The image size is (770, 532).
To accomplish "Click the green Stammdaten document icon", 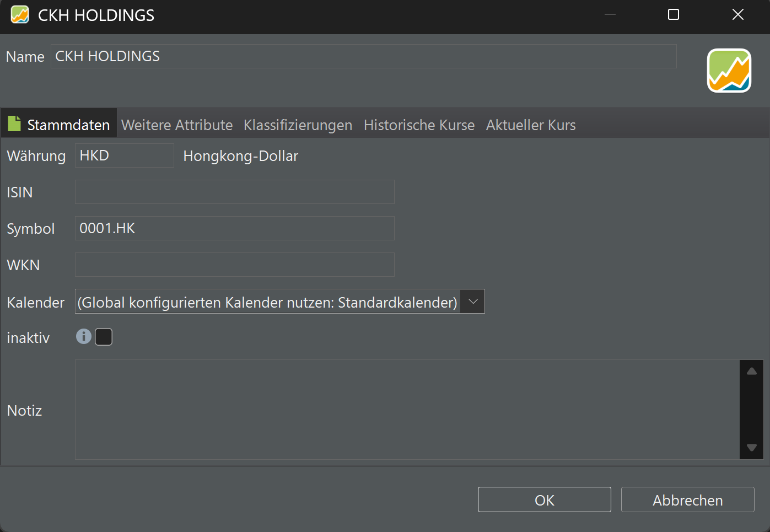I will pyautogui.click(x=14, y=124).
